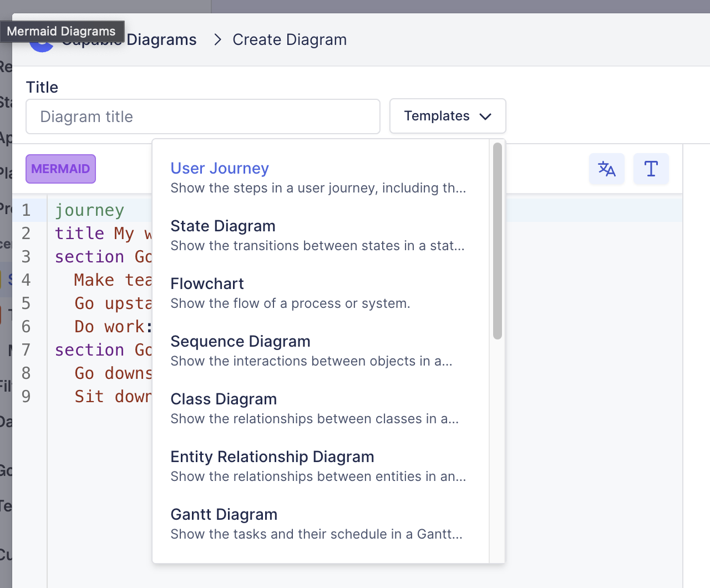Click line number 3 in the code editor
The image size is (710, 588).
[26, 256]
